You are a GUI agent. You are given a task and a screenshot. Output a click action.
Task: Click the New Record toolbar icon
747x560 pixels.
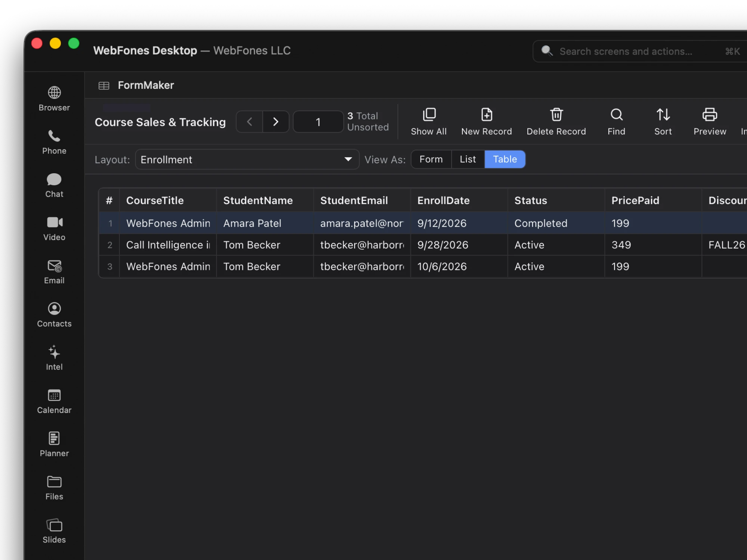click(x=487, y=115)
